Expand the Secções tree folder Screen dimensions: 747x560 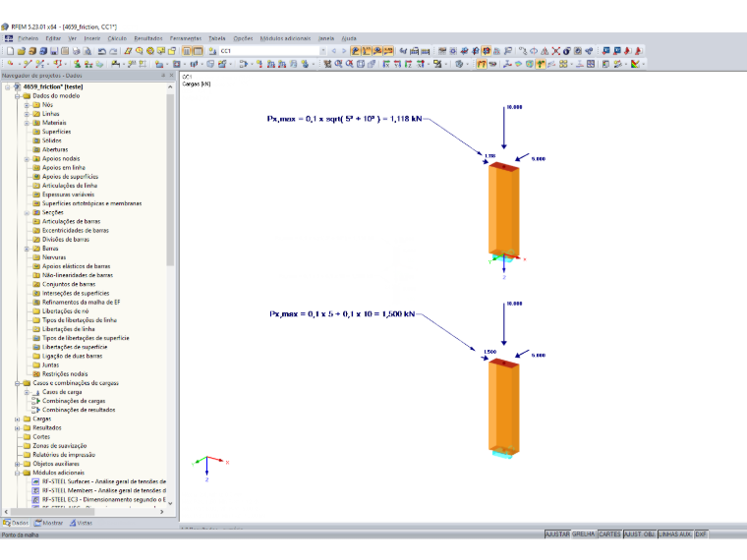[x=27, y=213]
